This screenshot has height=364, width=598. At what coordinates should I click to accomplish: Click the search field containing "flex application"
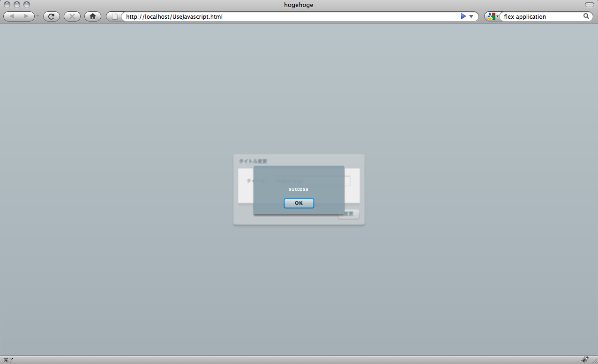[541, 16]
